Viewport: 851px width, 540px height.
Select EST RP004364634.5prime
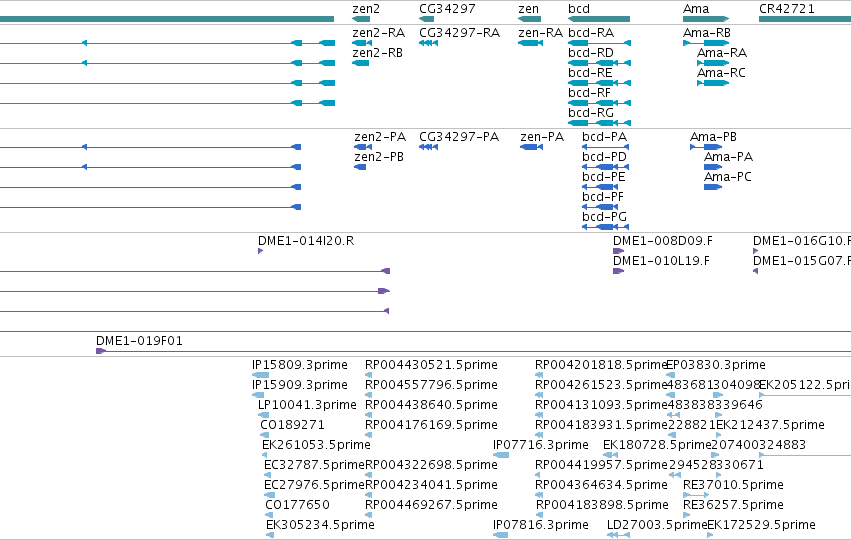539,495
